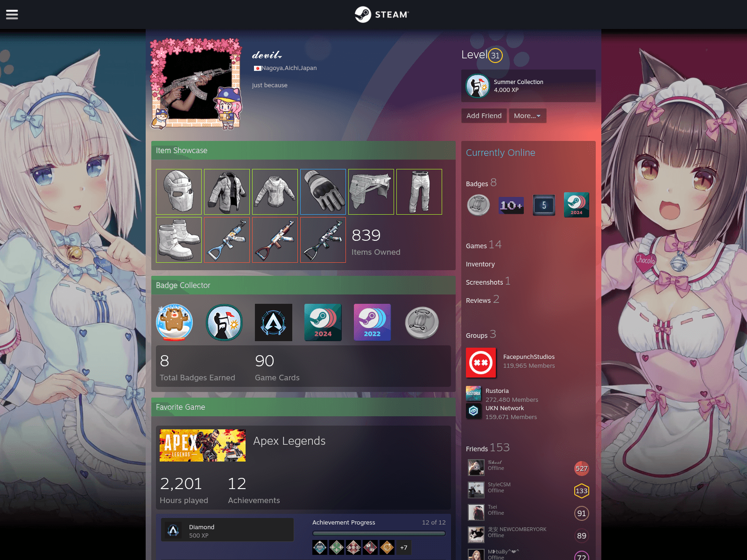This screenshot has height=560, width=747.
Task: Open the Apex Legends title link
Action: (x=289, y=441)
